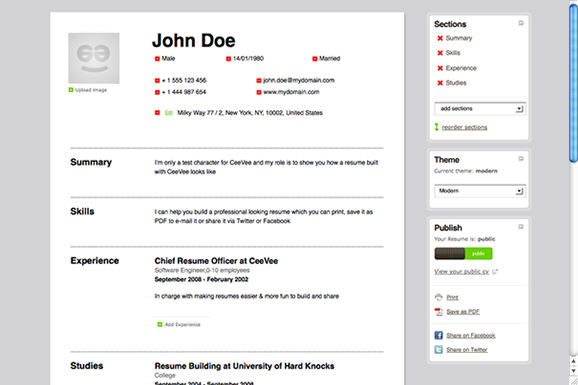Collapse the Publish panel
The height and width of the screenshot is (385, 578).
point(521,227)
